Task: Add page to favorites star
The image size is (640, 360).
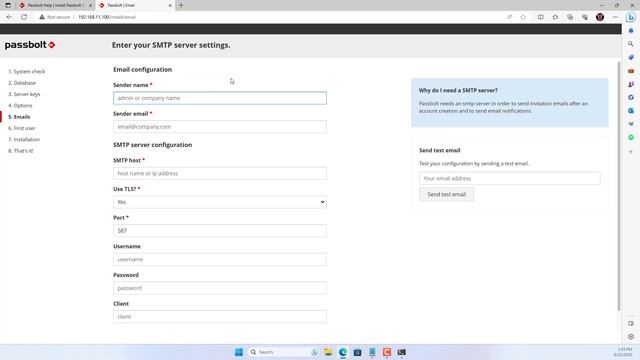Action: (x=523, y=17)
